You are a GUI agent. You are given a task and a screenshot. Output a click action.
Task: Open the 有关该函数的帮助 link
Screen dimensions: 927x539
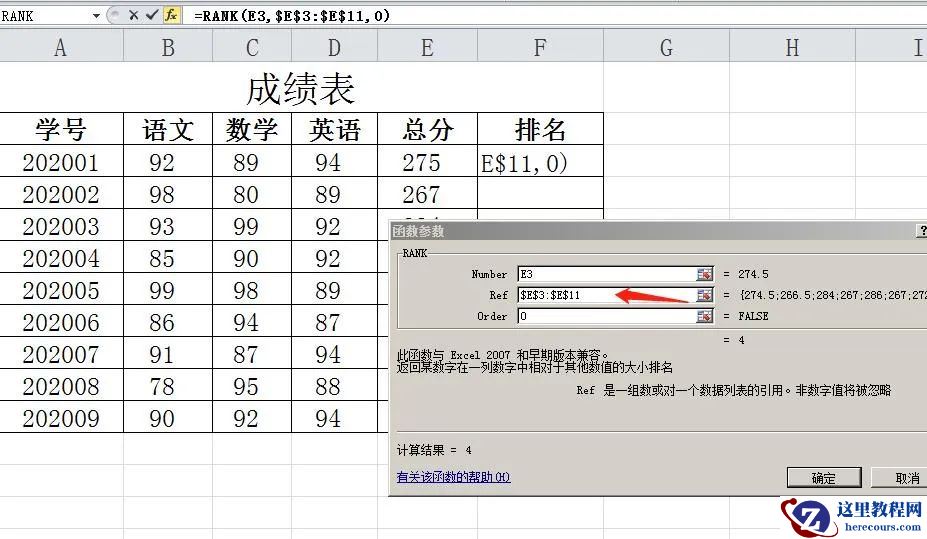[453, 477]
